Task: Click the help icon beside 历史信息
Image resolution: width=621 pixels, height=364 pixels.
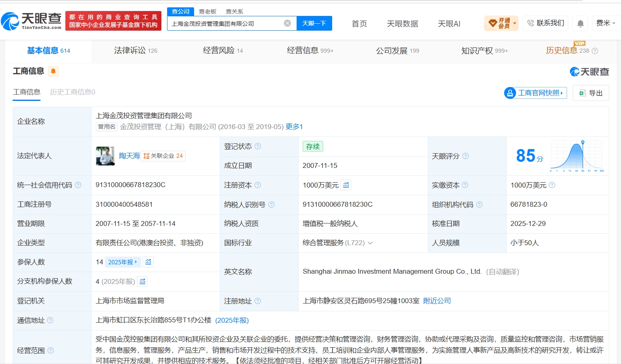Action: [x=595, y=51]
